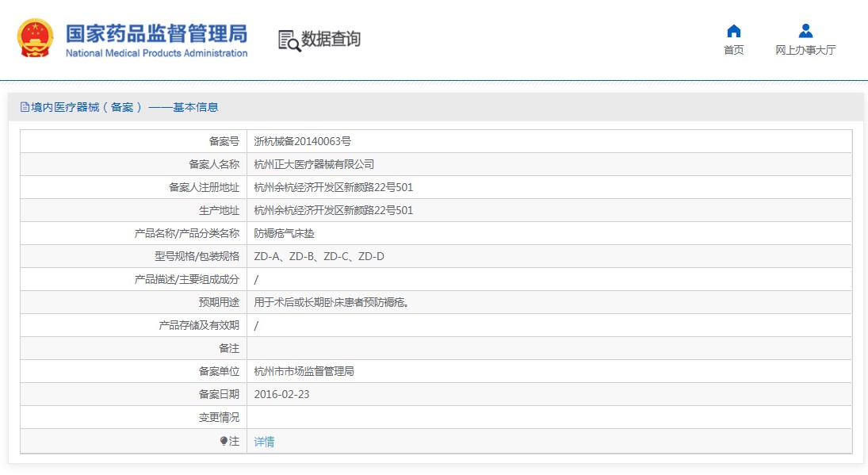The width and height of the screenshot is (868, 475).
Task: Click the 网上办事大厅 person icon
Action: pyautogui.click(x=805, y=31)
